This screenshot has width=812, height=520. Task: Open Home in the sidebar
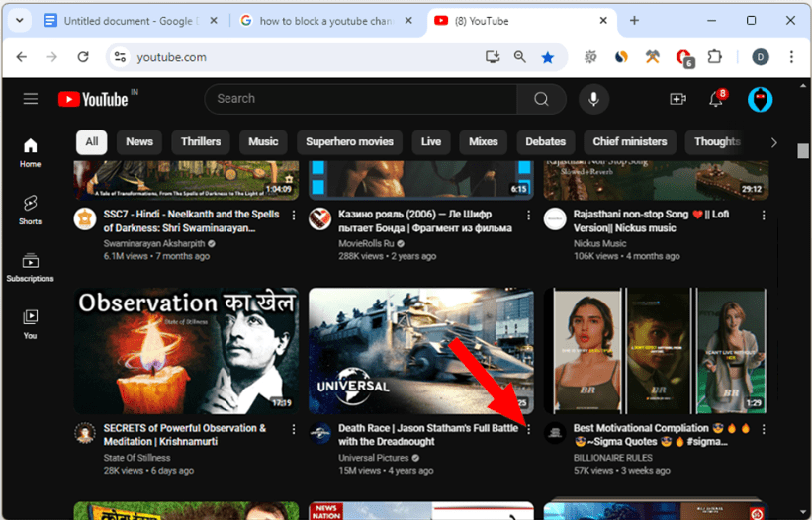(x=30, y=153)
